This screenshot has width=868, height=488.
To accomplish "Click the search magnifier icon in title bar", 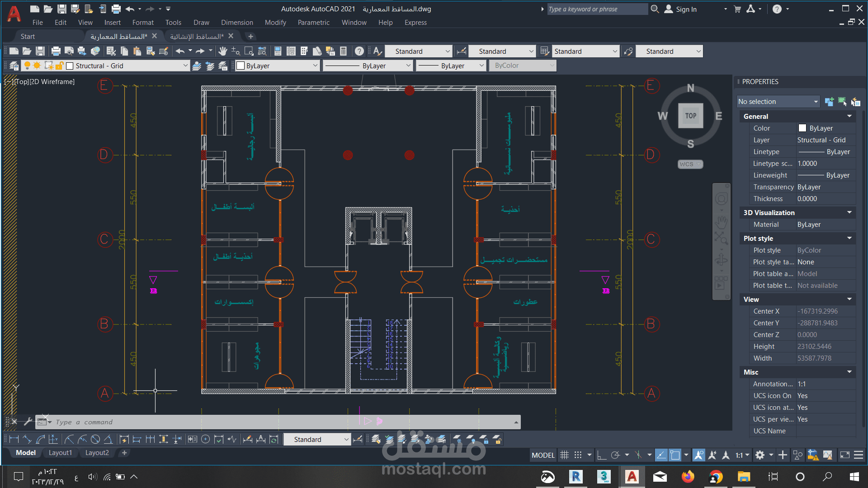I will [655, 9].
